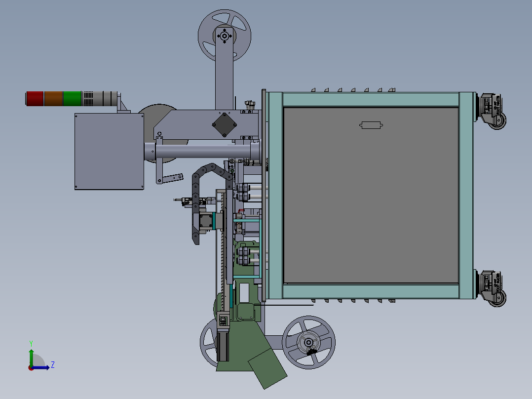Select the green segment of the tower light
The width and height of the screenshot is (532, 399).
pyautogui.click(x=72, y=98)
